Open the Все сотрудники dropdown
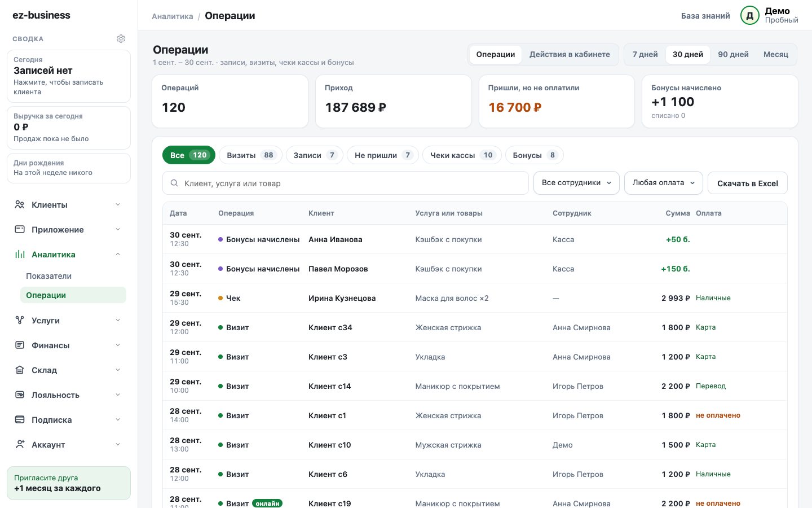812x508 pixels. point(576,183)
